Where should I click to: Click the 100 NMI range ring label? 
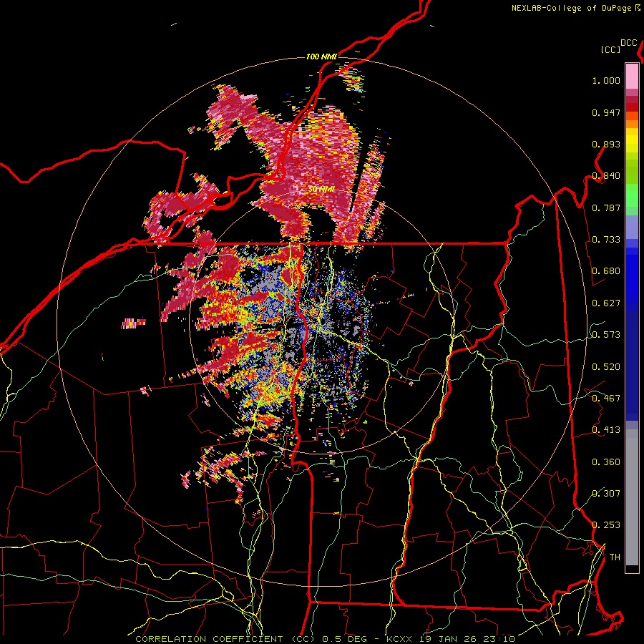pyautogui.click(x=321, y=57)
